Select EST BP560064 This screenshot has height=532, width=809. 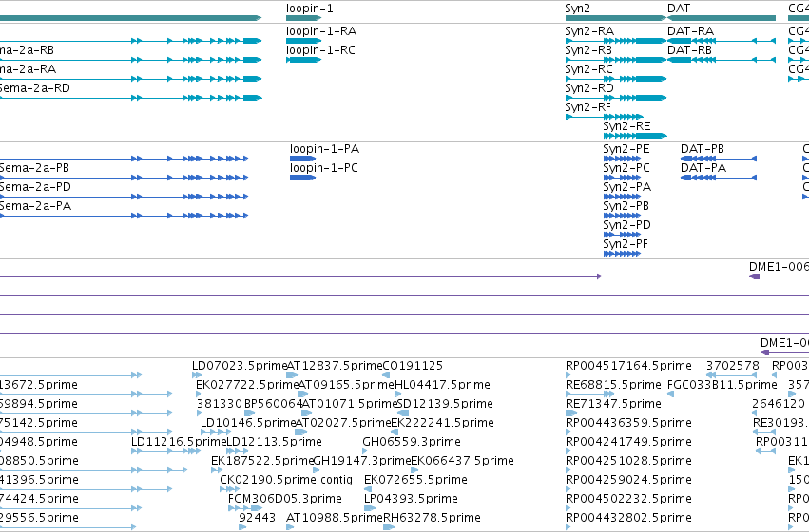coord(250,413)
